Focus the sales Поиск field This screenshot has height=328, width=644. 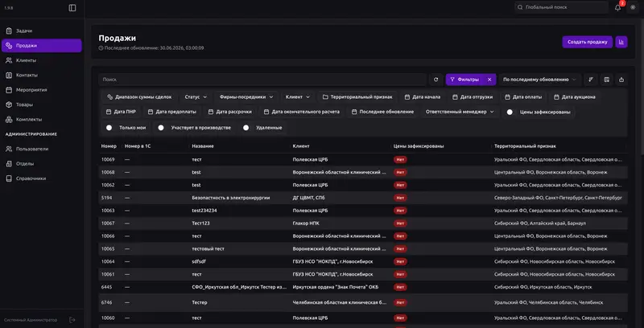(263, 80)
